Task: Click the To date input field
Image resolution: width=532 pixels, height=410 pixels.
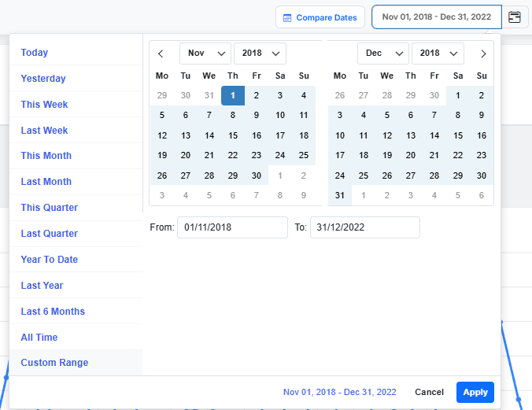Action: pyautogui.click(x=364, y=227)
